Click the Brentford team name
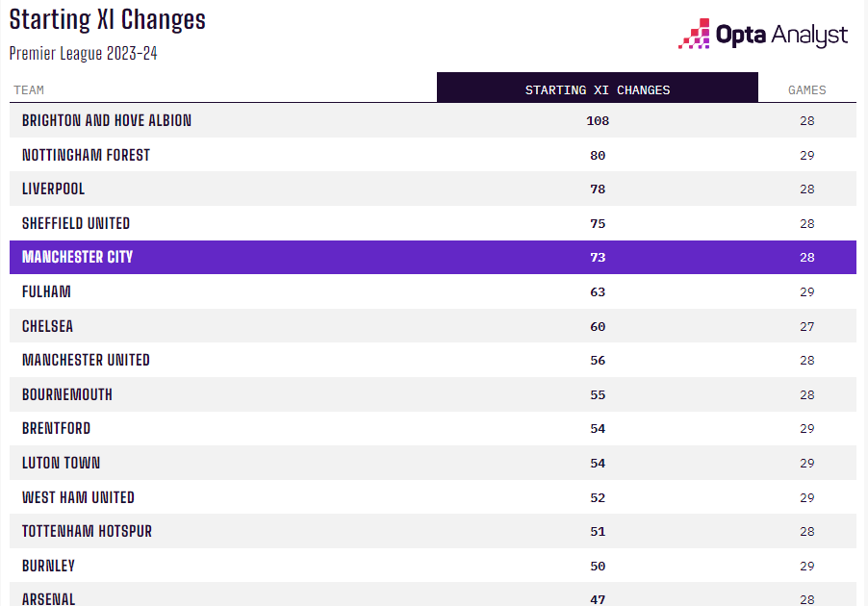Screen dimensions: 868x606 pyautogui.click(x=56, y=428)
